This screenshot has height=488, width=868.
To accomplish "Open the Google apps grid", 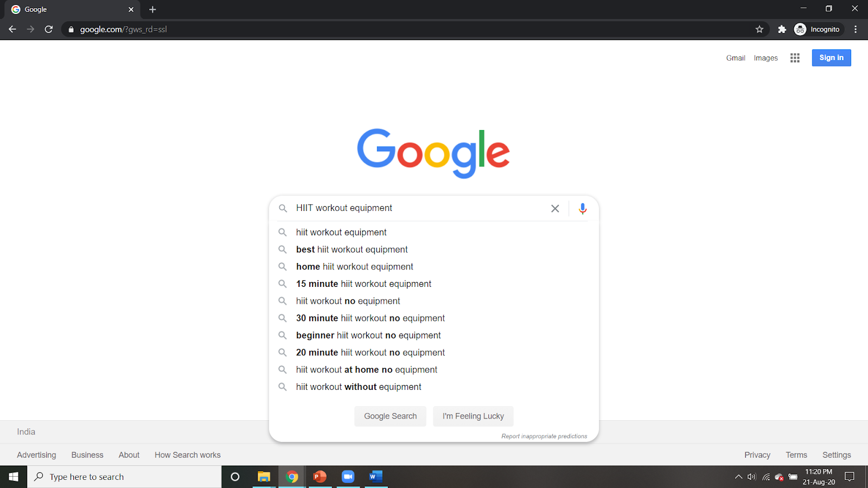I will 795,58.
